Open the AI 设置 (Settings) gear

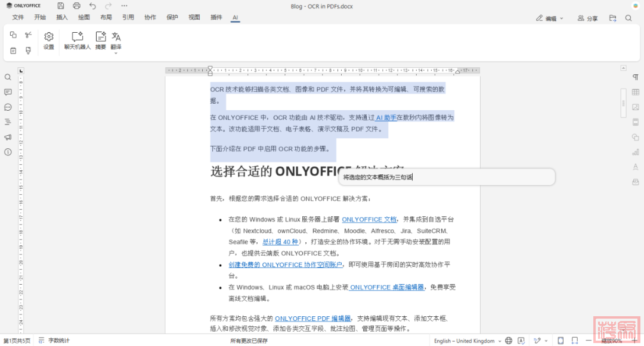(x=49, y=40)
